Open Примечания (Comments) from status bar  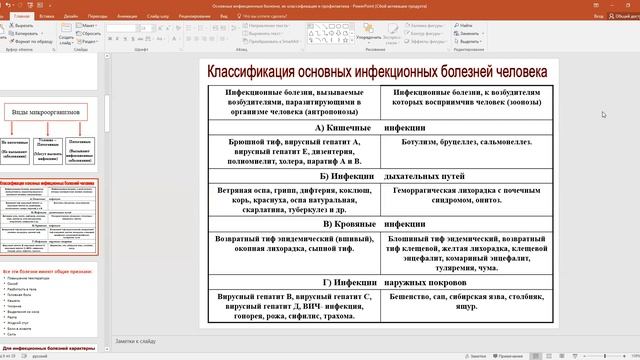tap(508, 356)
